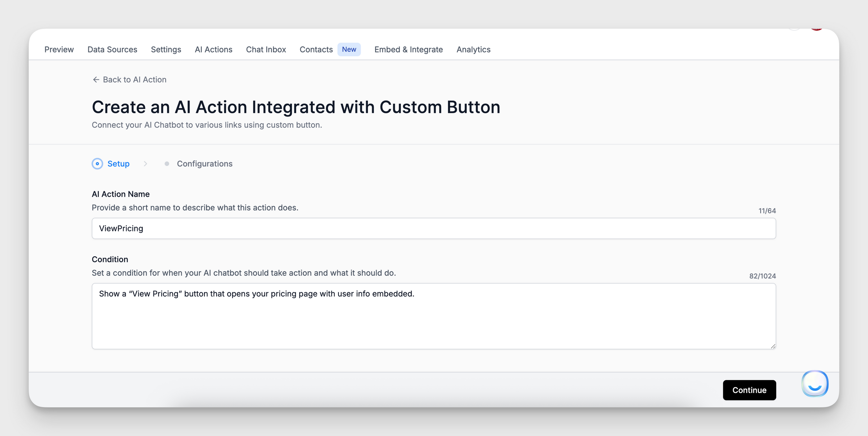Click the text 'Provide a short name to describe what this action does.'
868x436 pixels.
195,208
